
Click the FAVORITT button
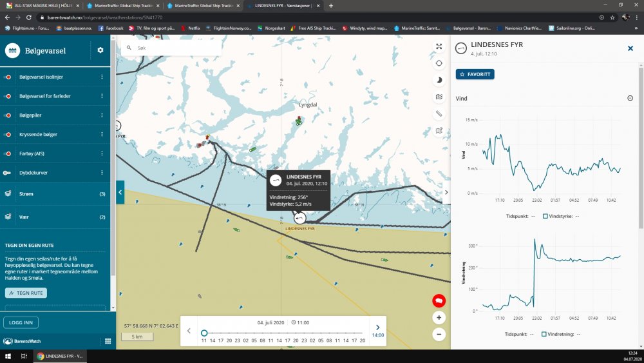[475, 74]
